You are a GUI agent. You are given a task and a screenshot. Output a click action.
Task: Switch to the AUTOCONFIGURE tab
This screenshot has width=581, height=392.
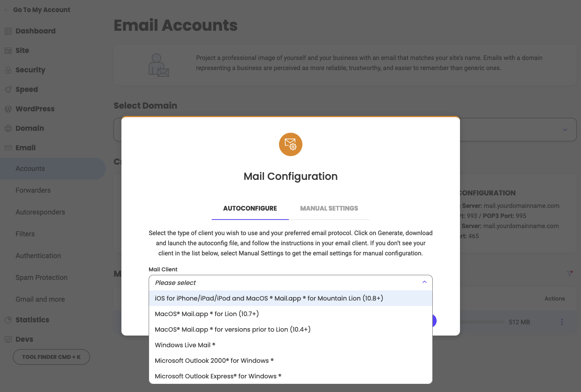tap(250, 208)
